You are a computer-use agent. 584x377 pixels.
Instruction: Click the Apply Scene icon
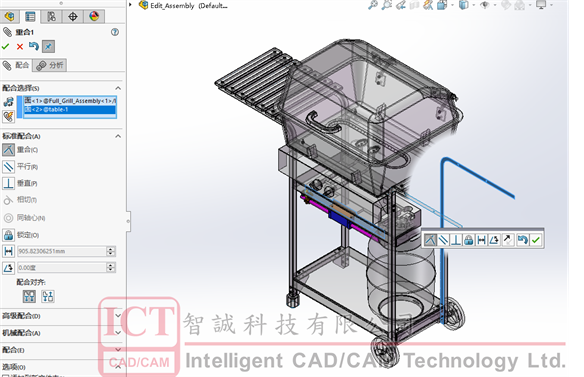(520, 5)
